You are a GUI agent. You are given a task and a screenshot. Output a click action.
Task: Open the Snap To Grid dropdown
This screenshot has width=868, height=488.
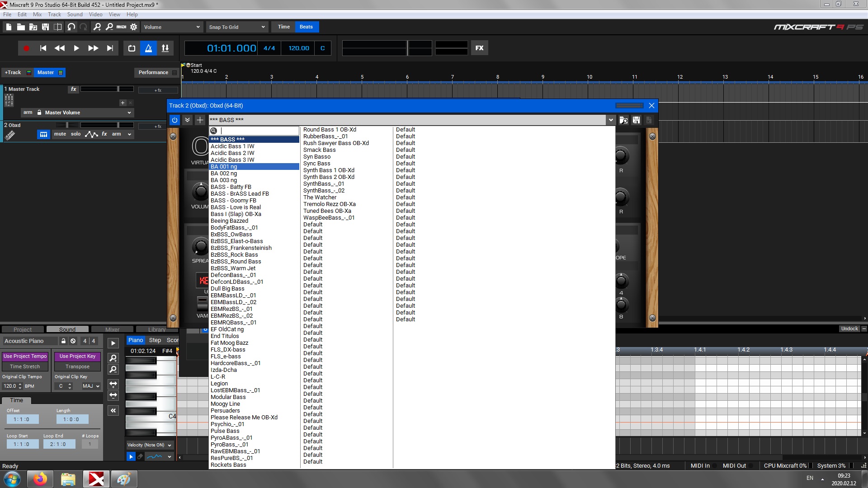[x=237, y=27]
